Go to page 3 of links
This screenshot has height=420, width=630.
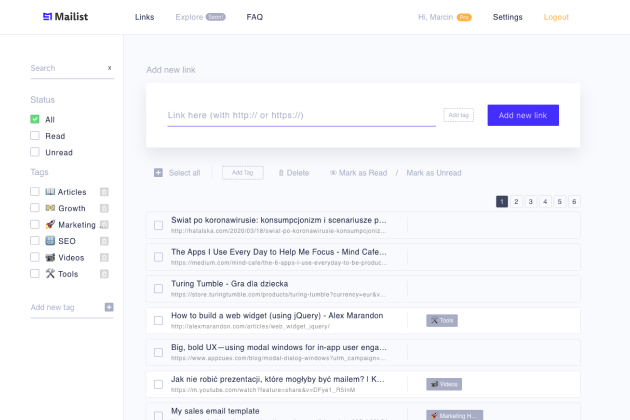click(531, 201)
